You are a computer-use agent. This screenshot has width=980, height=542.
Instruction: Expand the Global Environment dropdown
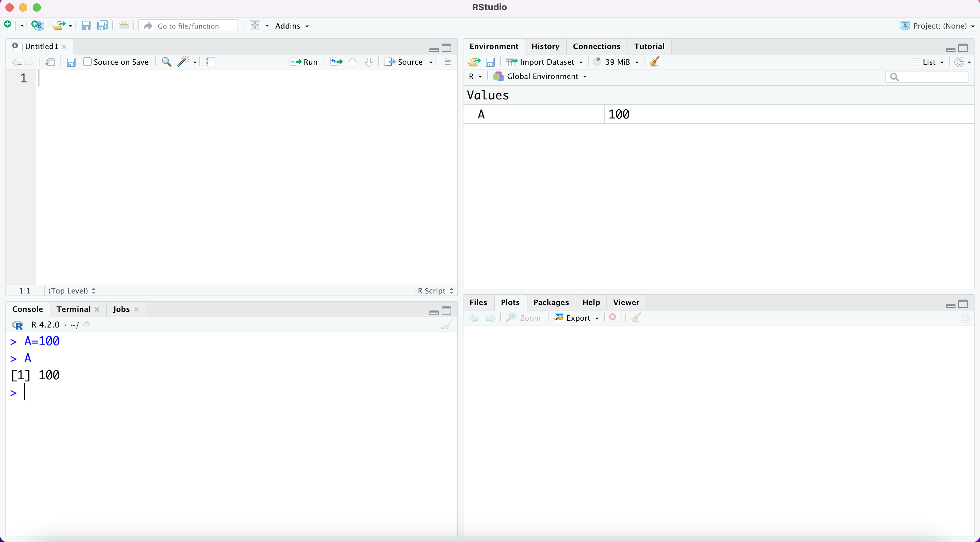click(541, 77)
